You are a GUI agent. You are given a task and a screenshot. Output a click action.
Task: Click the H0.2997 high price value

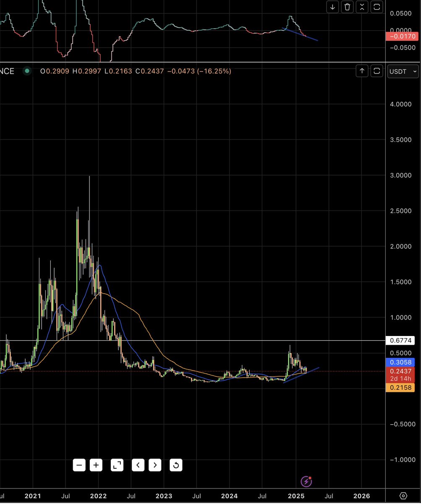[87, 71]
